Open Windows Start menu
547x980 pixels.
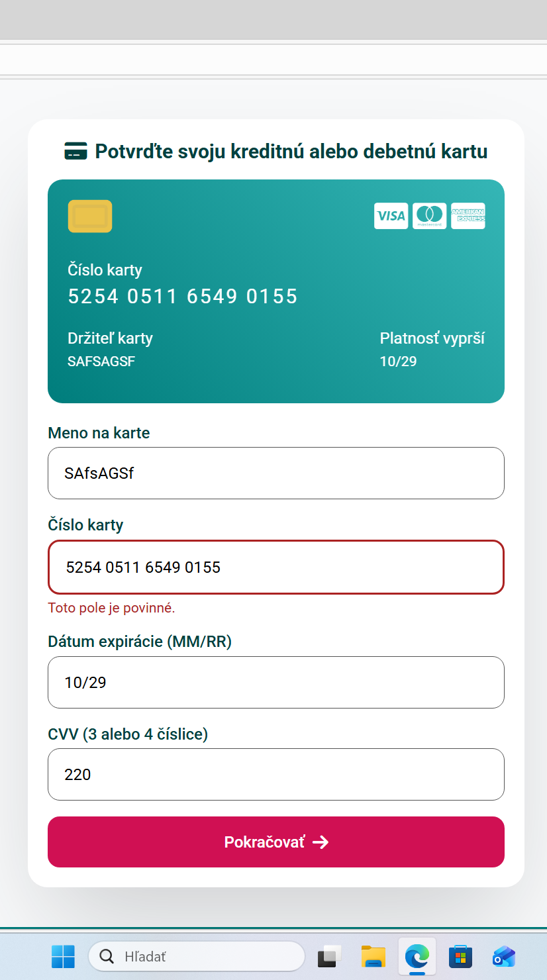tap(63, 956)
